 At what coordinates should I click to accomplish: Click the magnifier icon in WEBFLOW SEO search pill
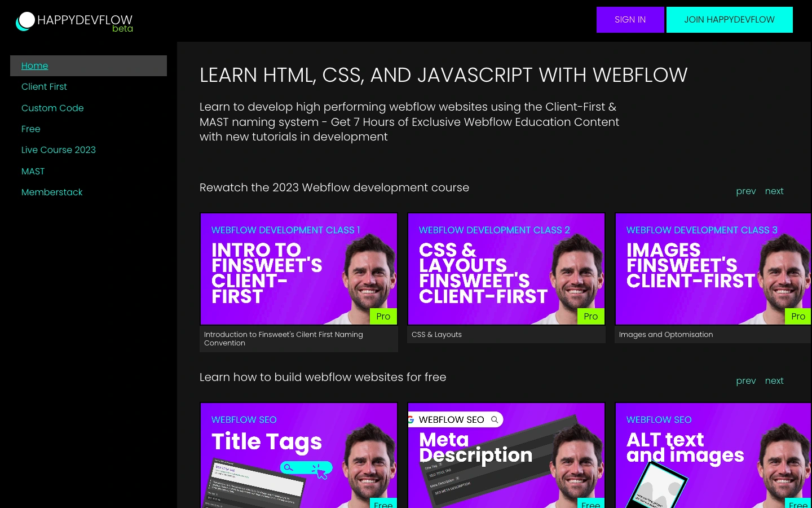point(495,419)
